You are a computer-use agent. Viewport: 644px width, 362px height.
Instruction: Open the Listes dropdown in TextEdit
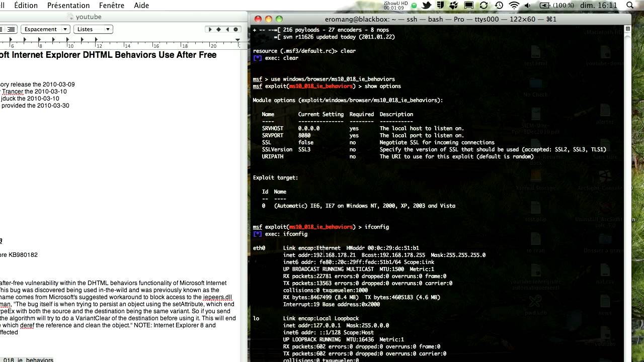93,29
